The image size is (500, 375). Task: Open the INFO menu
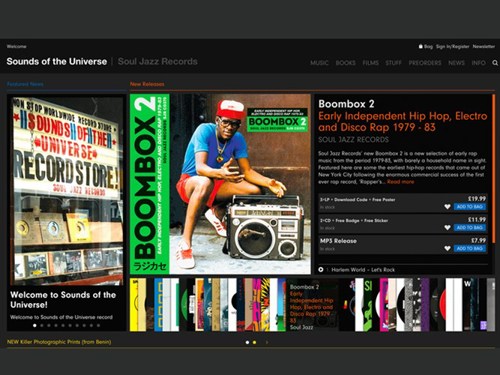coord(478,63)
